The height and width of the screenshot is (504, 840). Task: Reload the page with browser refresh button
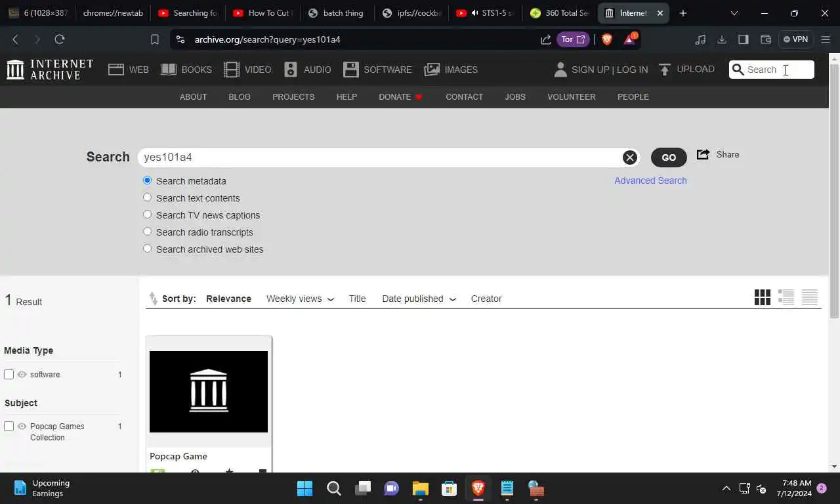click(60, 39)
